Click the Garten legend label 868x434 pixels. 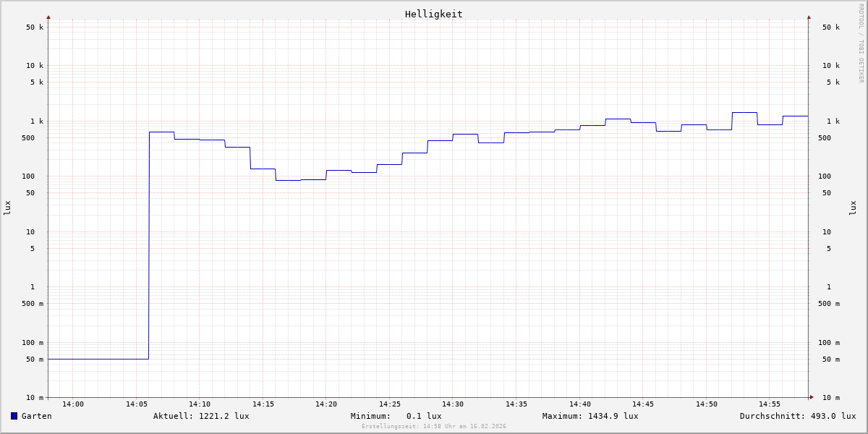pos(36,416)
